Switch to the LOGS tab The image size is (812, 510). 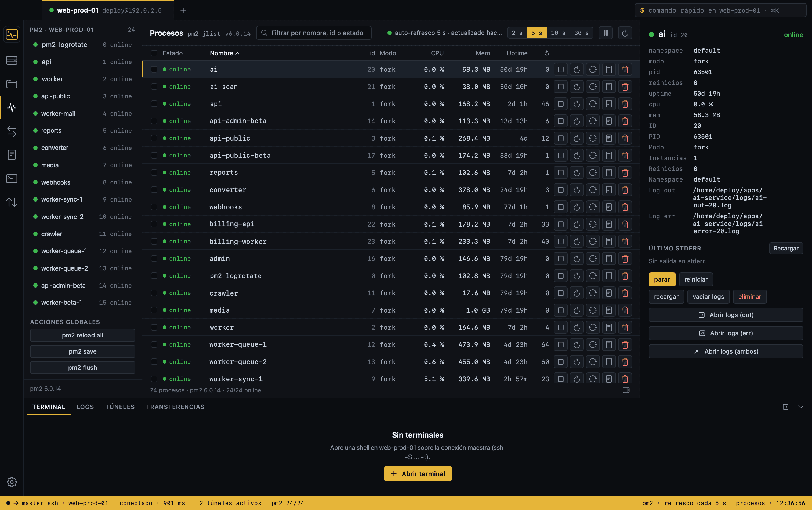click(85, 407)
